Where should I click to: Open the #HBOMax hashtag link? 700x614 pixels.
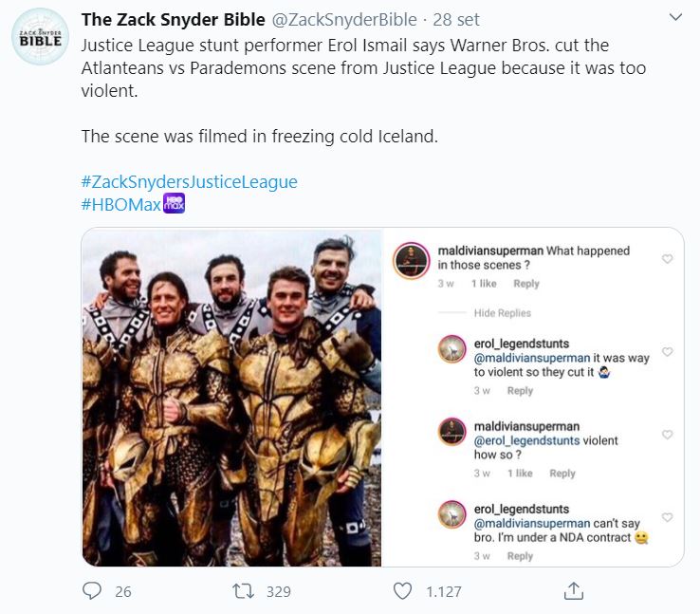tap(121, 205)
